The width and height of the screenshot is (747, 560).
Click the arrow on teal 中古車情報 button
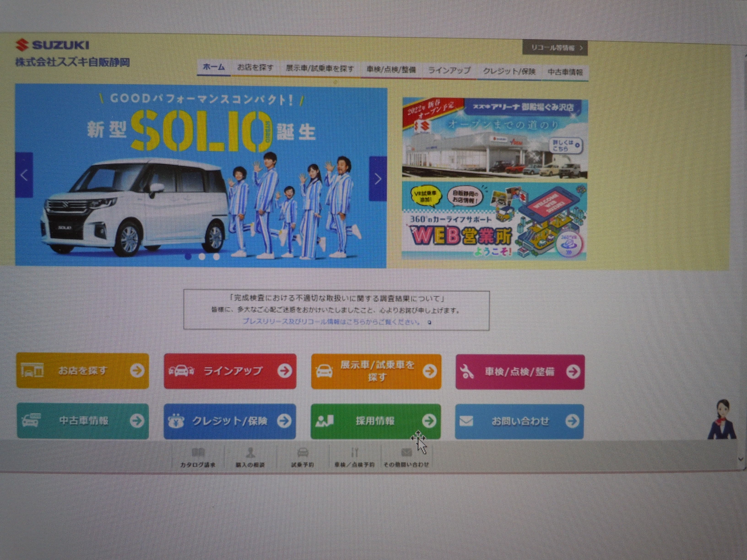137,421
